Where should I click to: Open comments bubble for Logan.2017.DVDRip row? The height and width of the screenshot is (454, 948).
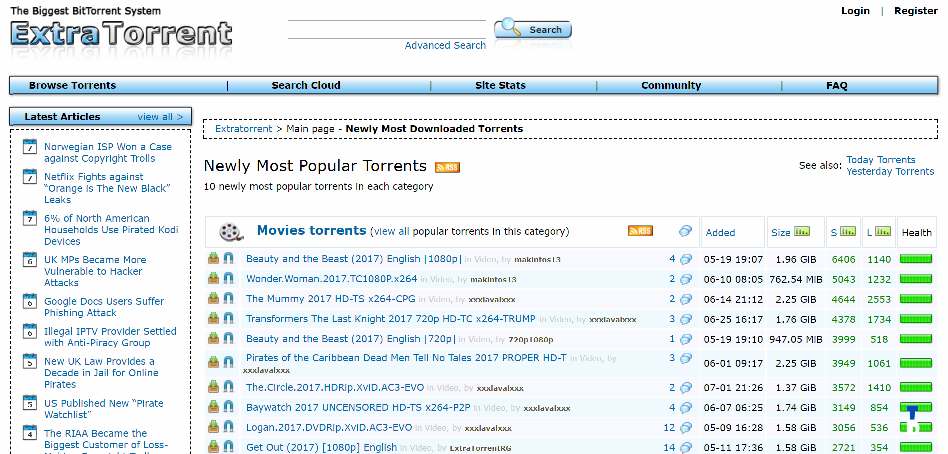[x=686, y=428]
